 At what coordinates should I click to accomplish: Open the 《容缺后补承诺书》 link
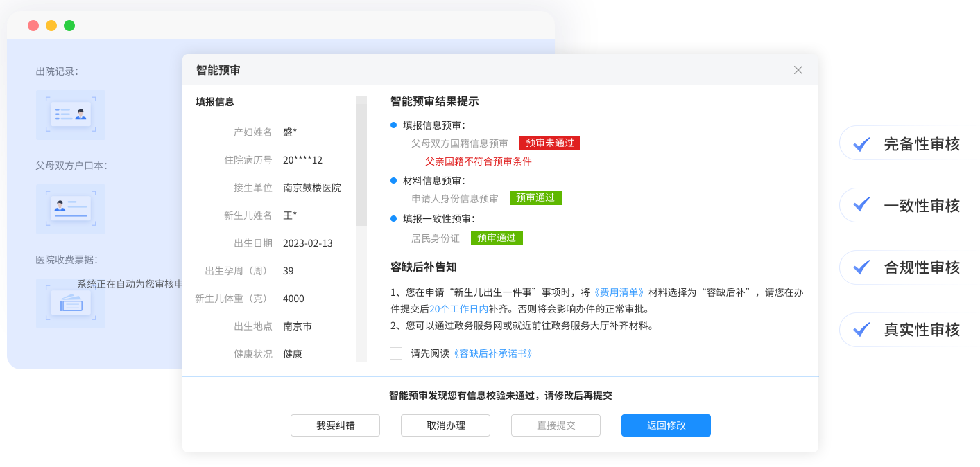[x=492, y=353]
